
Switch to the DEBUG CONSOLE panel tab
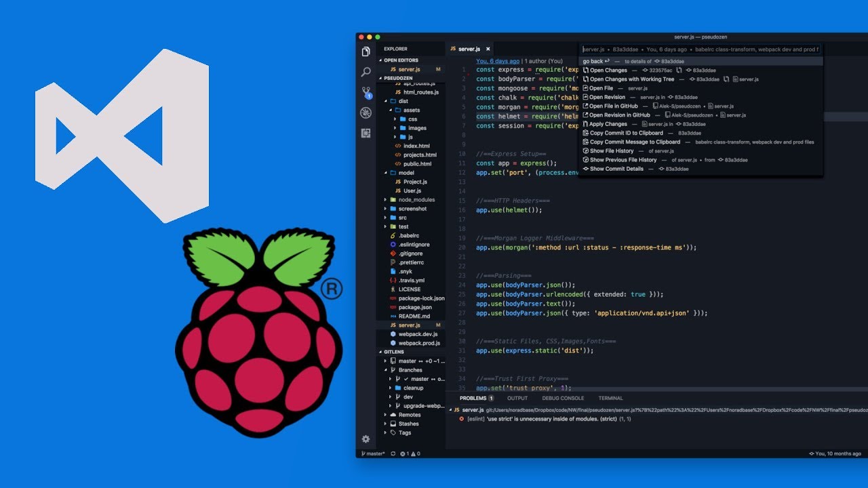click(x=563, y=398)
